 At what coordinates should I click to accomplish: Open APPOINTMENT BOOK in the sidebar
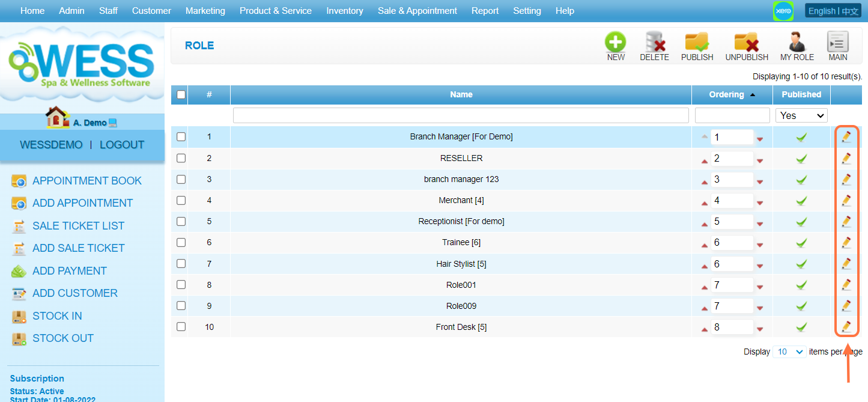coord(87,181)
